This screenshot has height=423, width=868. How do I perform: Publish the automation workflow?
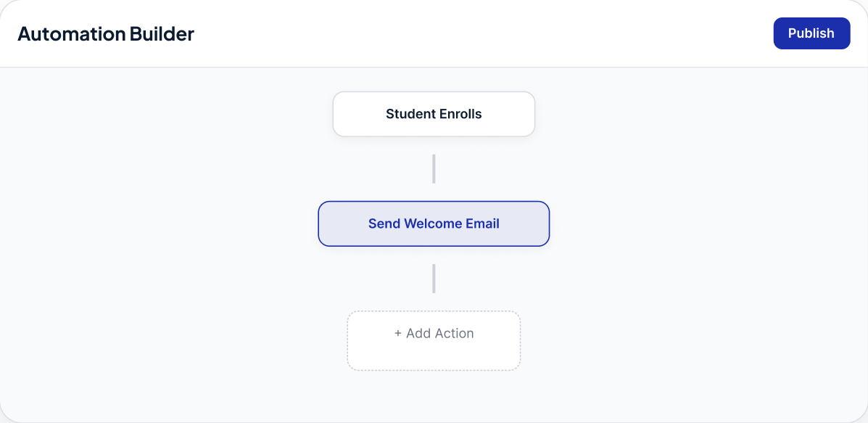(811, 33)
